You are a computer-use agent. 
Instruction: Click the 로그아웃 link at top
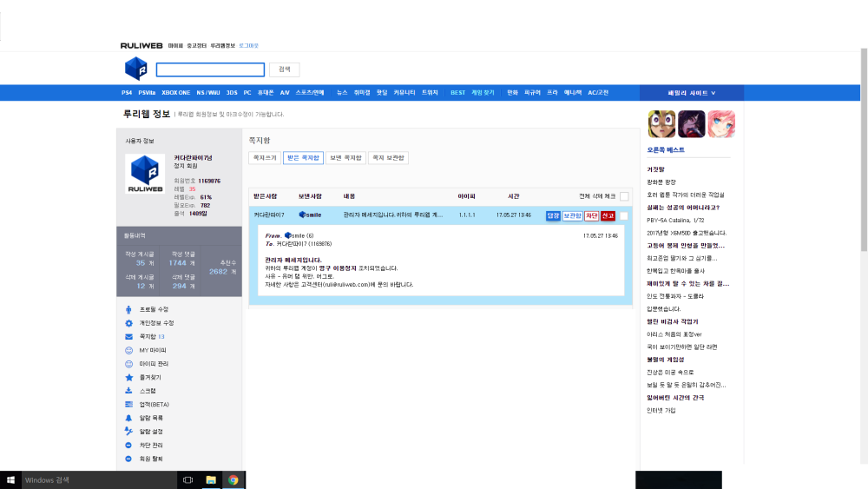click(248, 44)
